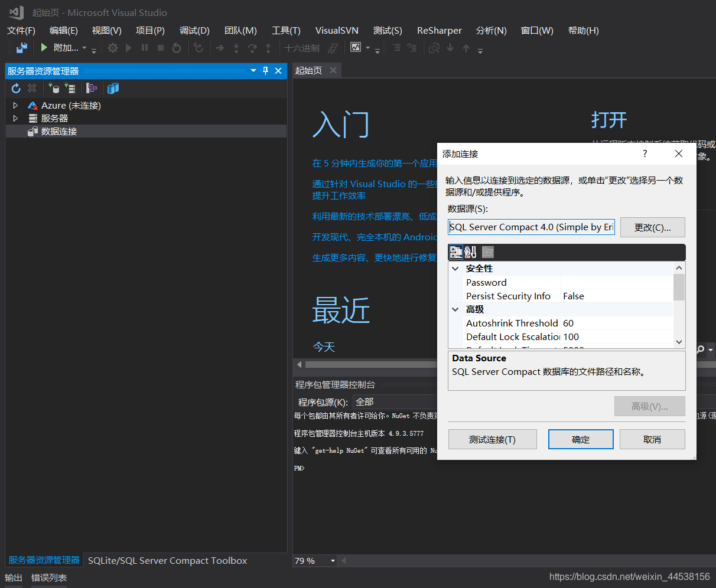This screenshot has height=588, width=716.
Task: Open the 79% zoom level dropdown
Action: 333,561
